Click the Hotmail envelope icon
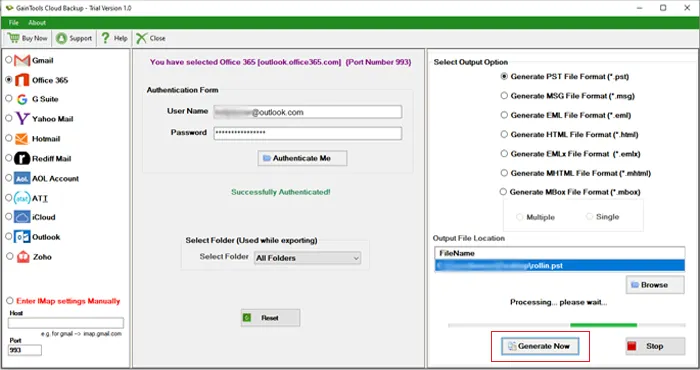This screenshot has height=370, width=700. pyautogui.click(x=21, y=139)
